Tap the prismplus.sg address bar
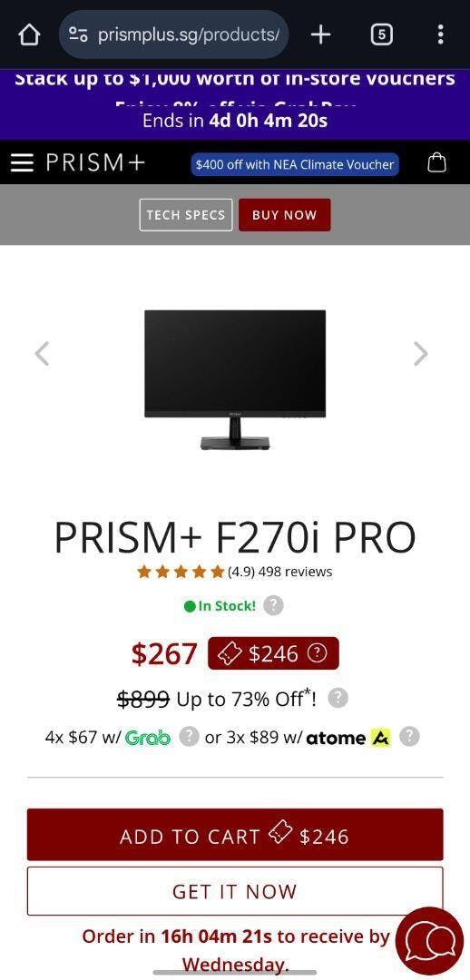Viewport: 470px width, 980px height. point(173,34)
